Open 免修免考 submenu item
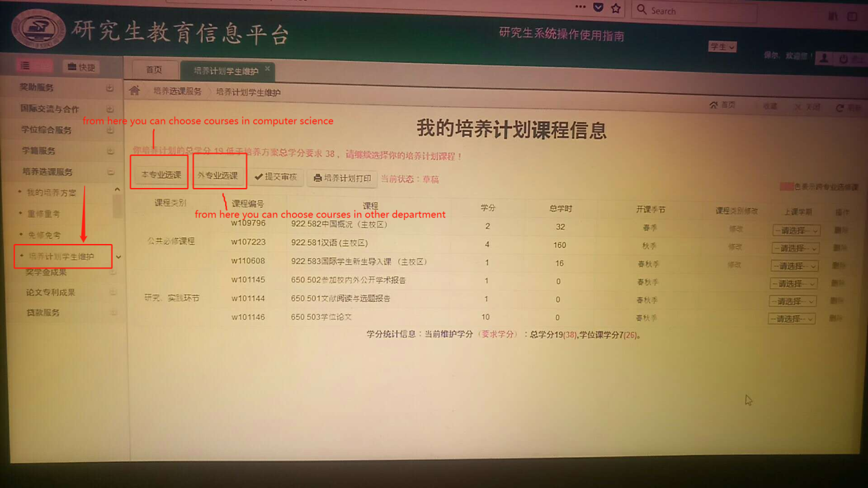 pyautogui.click(x=44, y=235)
